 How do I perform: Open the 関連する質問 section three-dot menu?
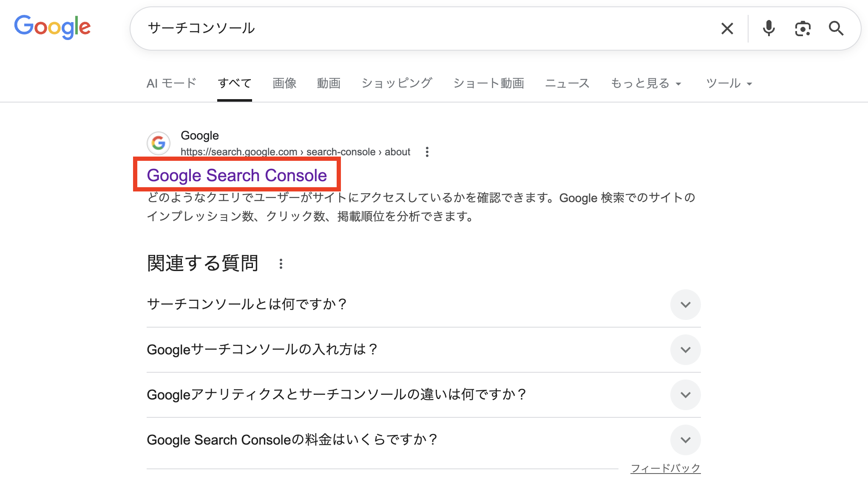tap(281, 264)
